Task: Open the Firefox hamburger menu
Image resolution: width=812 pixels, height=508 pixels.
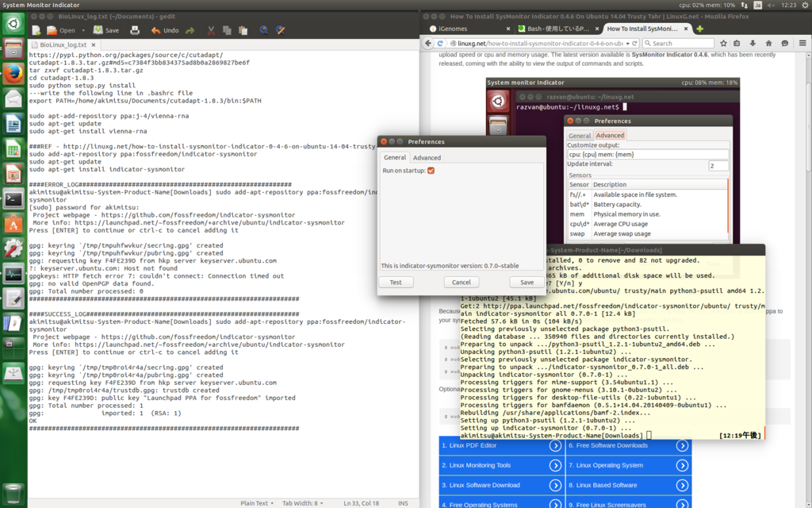Action: pos(802,44)
